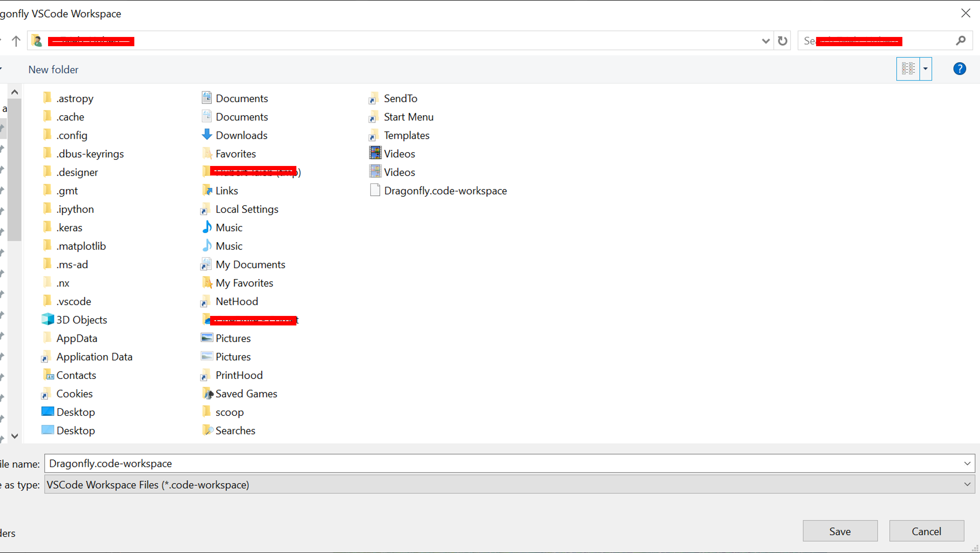Image resolution: width=980 pixels, height=553 pixels.
Task: Click the refresh icon beside the address bar
Action: pos(782,41)
